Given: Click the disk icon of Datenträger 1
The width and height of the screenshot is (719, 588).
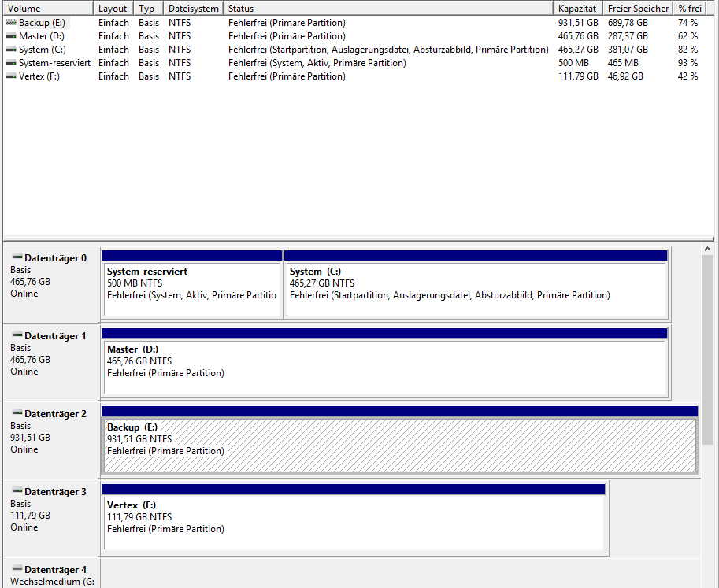Looking at the screenshot, I should 17,335.
